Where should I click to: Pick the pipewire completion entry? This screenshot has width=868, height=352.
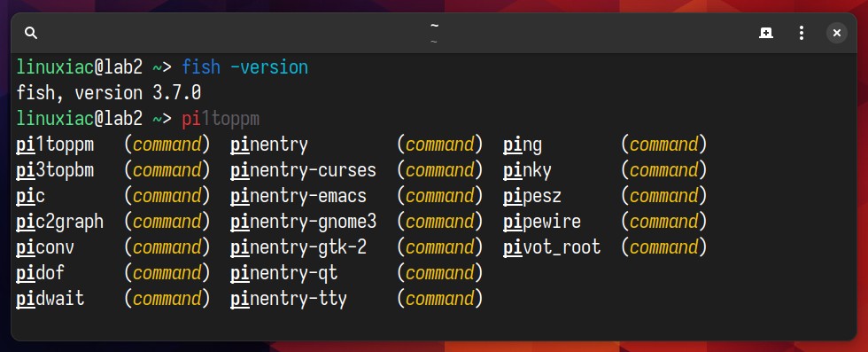click(x=542, y=222)
